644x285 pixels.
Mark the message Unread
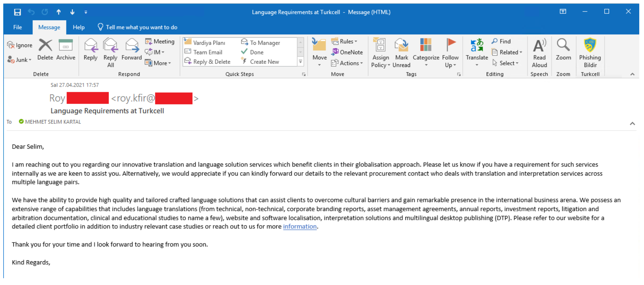401,53
